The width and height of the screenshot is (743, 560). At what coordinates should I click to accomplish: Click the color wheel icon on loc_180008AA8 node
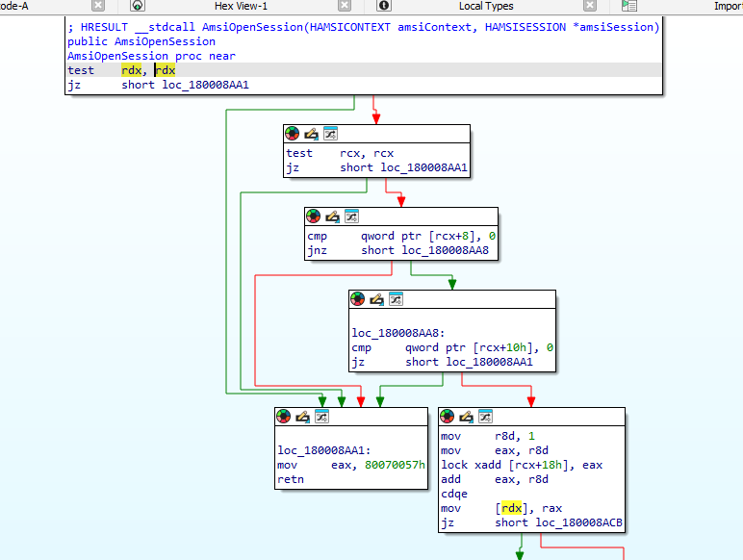coord(357,299)
